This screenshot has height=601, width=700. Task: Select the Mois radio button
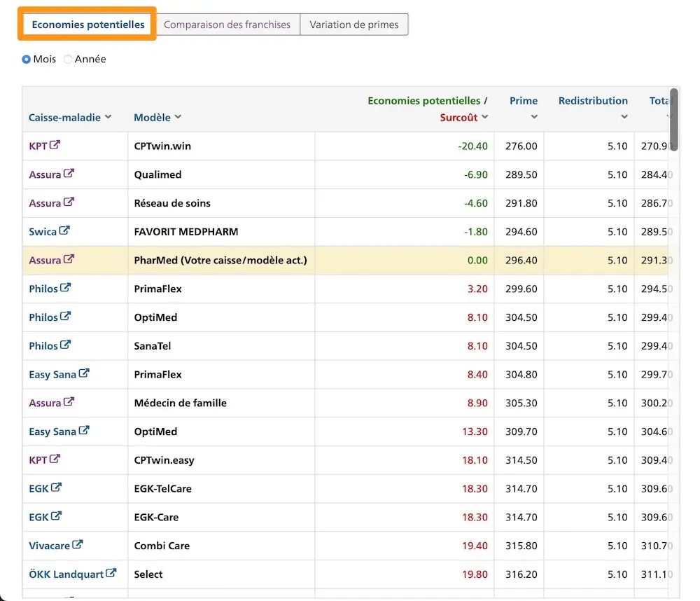27,59
